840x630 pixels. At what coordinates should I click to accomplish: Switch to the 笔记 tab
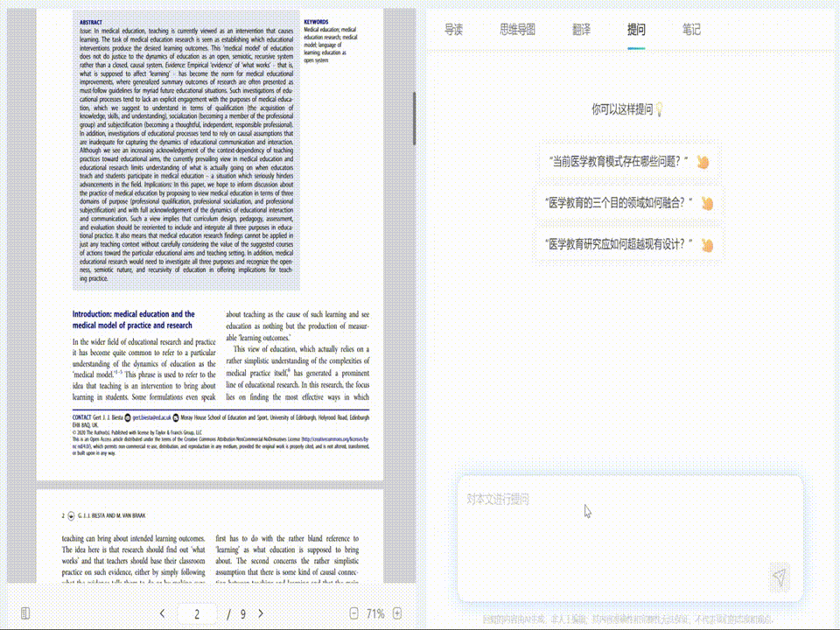click(691, 30)
